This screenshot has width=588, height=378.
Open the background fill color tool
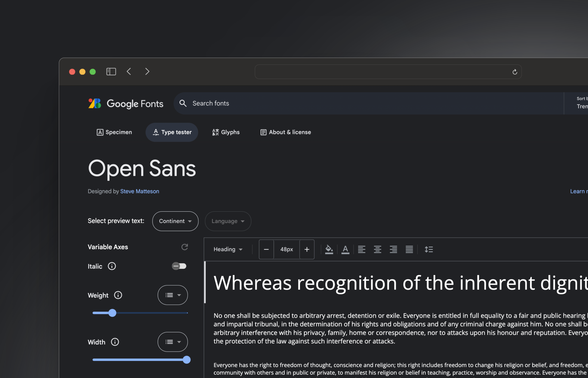(329, 249)
